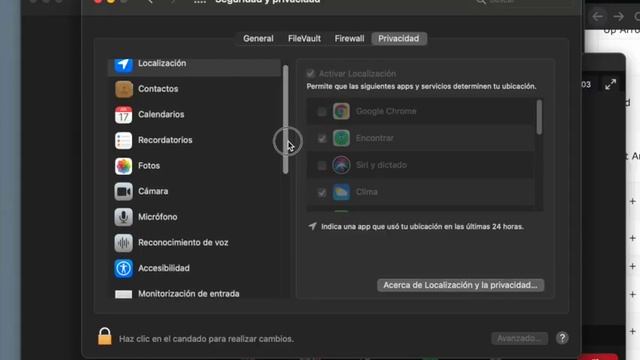The width and height of the screenshot is (640, 360).
Task: Click the apps list scrollbar
Action: point(539,117)
